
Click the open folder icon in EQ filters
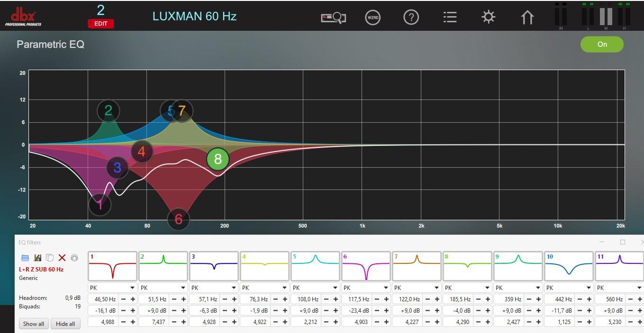coord(25,258)
